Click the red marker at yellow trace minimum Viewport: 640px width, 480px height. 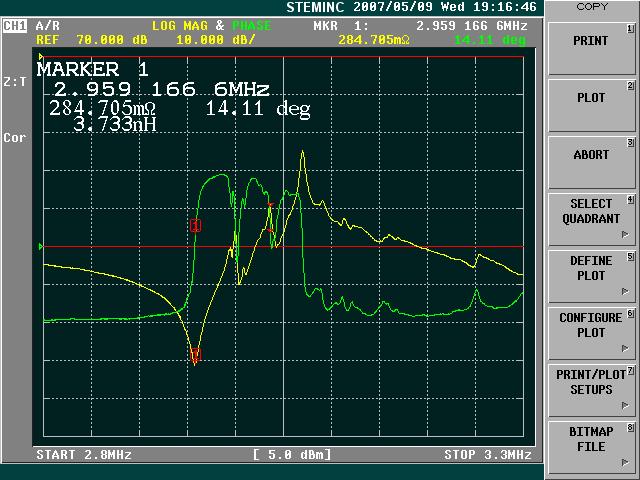click(196, 354)
